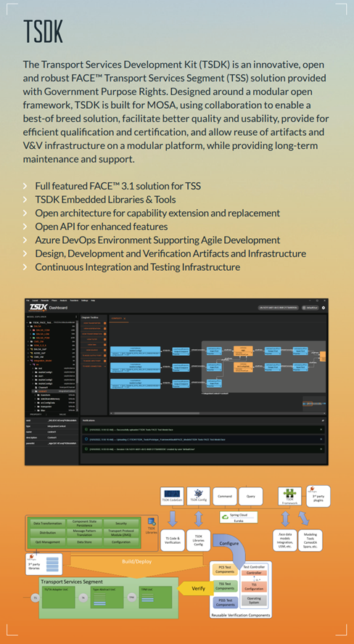Screen dimensions: 354x644
Task: Click the TS NODE INPUT PORT icon
Action: tap(105, 361)
